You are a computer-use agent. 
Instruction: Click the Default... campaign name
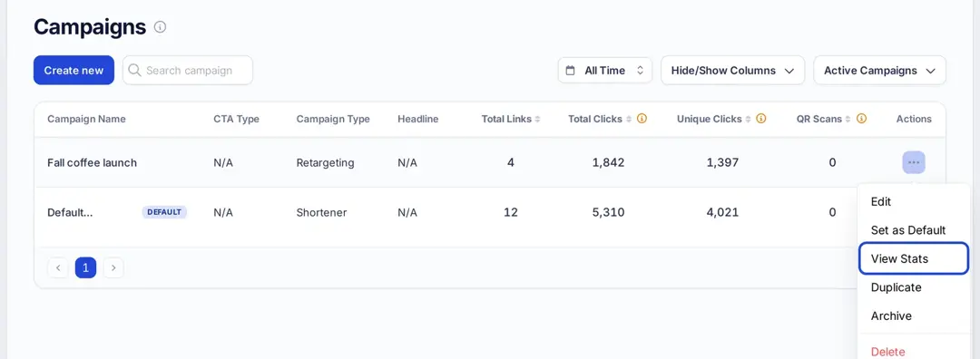[x=70, y=212]
